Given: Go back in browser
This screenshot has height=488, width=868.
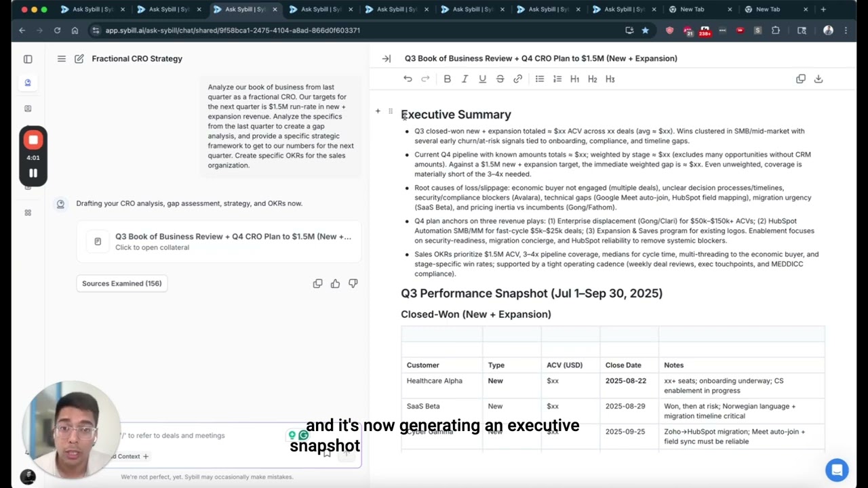Looking at the screenshot, I should click(22, 30).
